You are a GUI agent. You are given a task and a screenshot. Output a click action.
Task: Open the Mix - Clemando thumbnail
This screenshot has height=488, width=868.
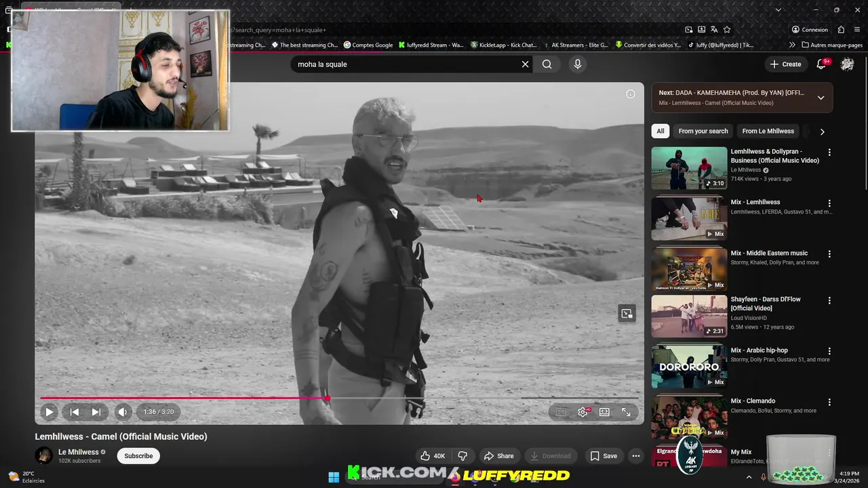tap(689, 417)
